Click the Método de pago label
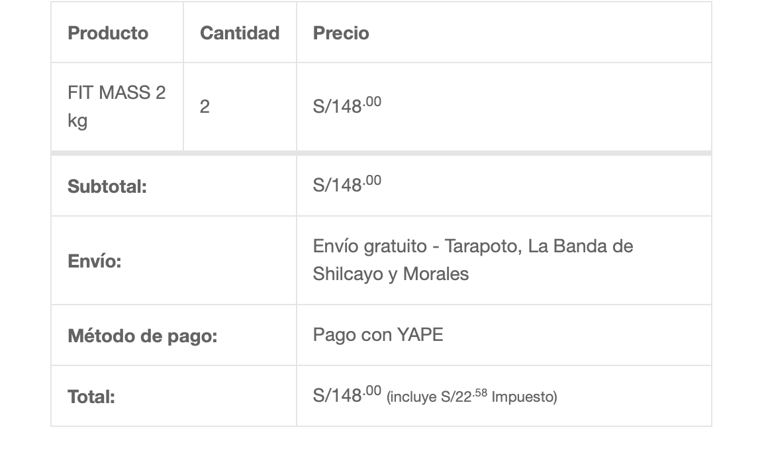Viewport: 768px width, 457px height. pos(141,335)
